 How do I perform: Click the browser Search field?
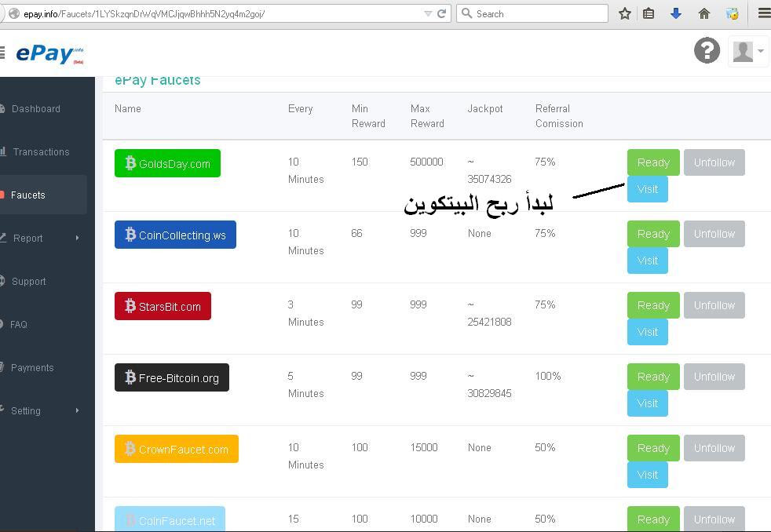(532, 14)
